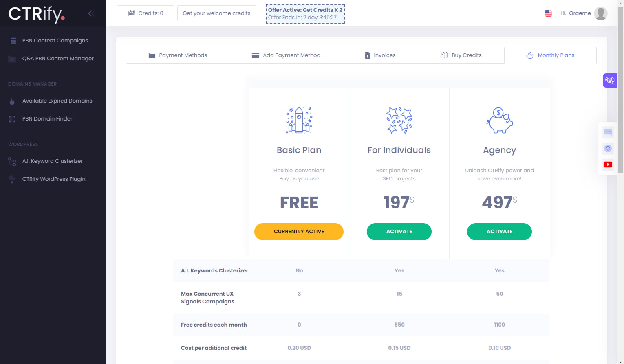Collapse the sidebar using the double chevron
The height and width of the screenshot is (364, 624).
[x=91, y=13]
